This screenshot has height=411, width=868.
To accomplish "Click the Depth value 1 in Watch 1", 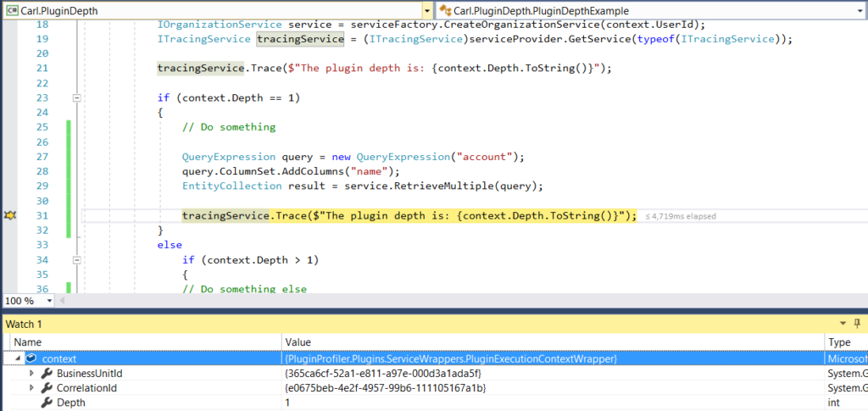I will point(288,403).
